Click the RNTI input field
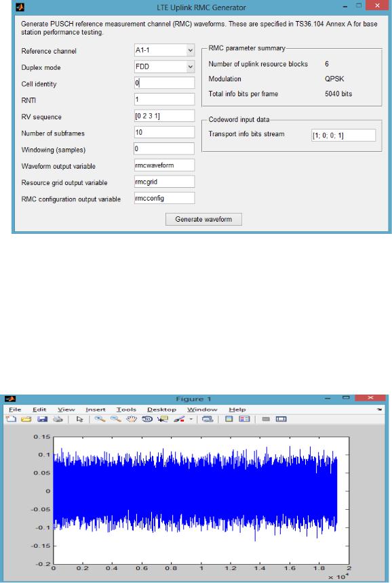The height and width of the screenshot is (583, 392). [164, 99]
